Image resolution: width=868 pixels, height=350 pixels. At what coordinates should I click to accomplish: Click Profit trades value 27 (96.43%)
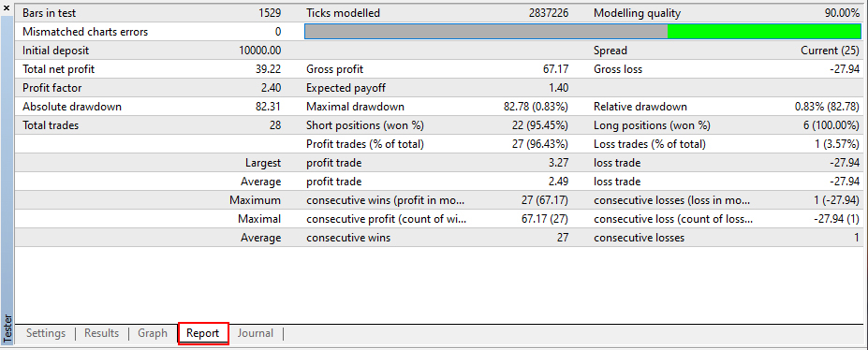pyautogui.click(x=540, y=144)
